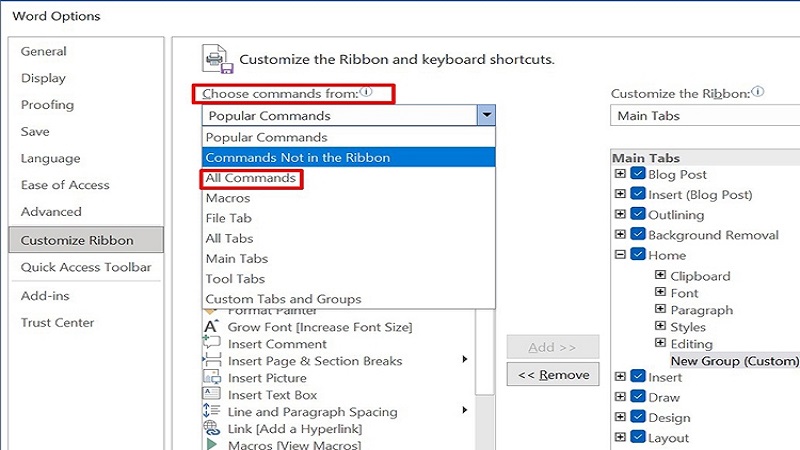Image resolution: width=800 pixels, height=450 pixels.
Task: Click the Insert Picture icon
Action: 211,378
